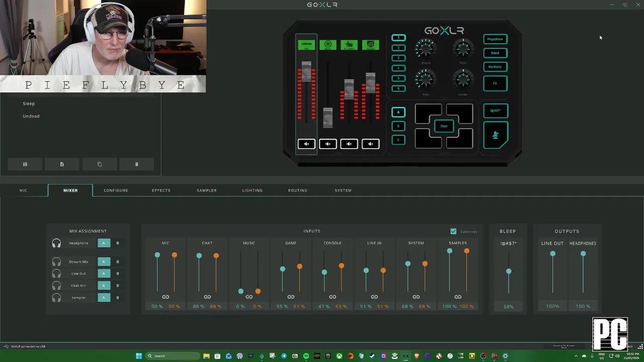Click the PC Game channel icon

coord(349,45)
